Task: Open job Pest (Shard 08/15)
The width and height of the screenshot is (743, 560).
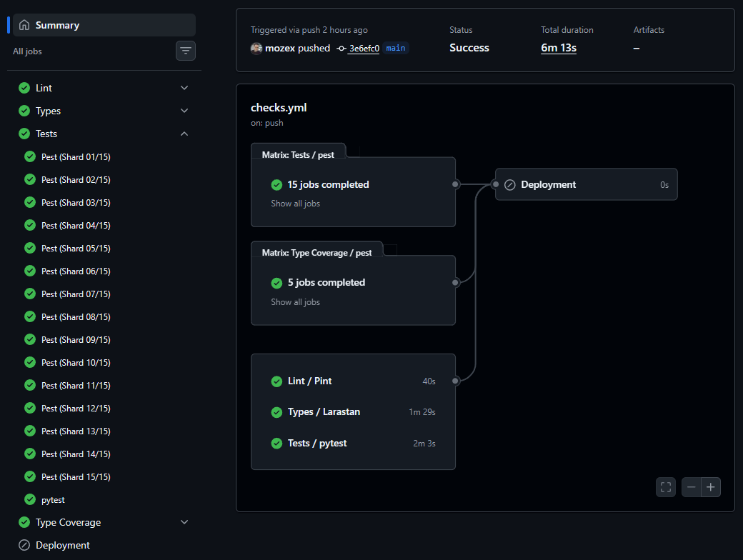Action: (x=76, y=316)
